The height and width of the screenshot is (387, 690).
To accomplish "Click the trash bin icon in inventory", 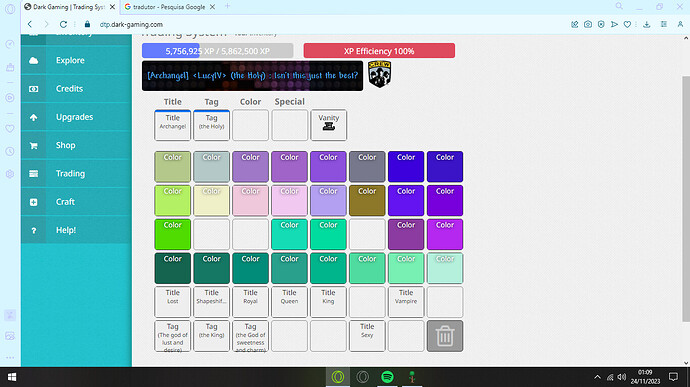I will click(x=444, y=336).
